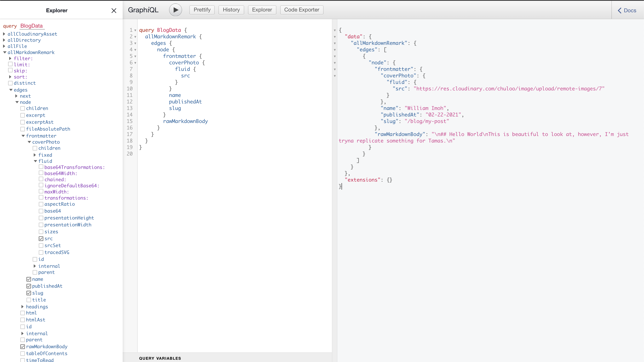Expand the next field under edges

point(16,96)
